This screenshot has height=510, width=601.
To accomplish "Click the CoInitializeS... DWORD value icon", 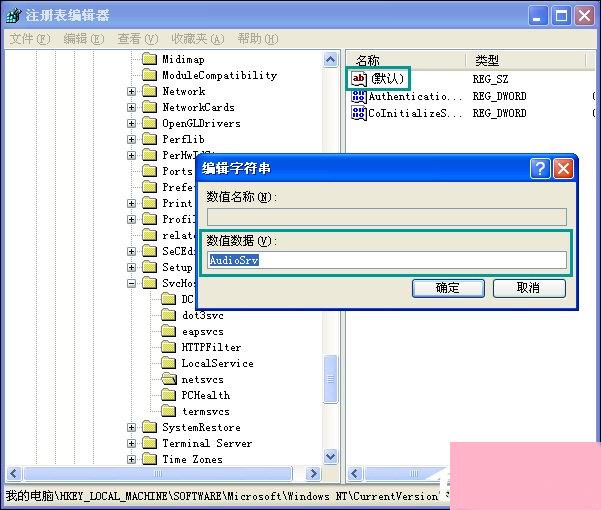I will pos(359,113).
